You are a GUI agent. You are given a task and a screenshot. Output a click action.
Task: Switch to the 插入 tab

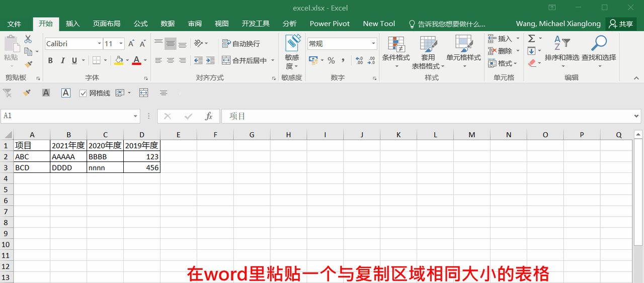(x=73, y=24)
